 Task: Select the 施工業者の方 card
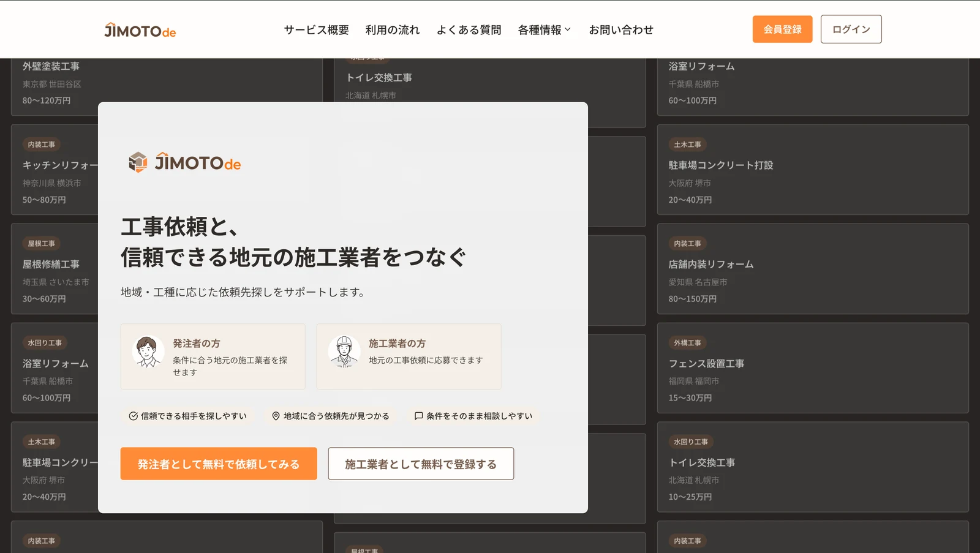click(409, 356)
